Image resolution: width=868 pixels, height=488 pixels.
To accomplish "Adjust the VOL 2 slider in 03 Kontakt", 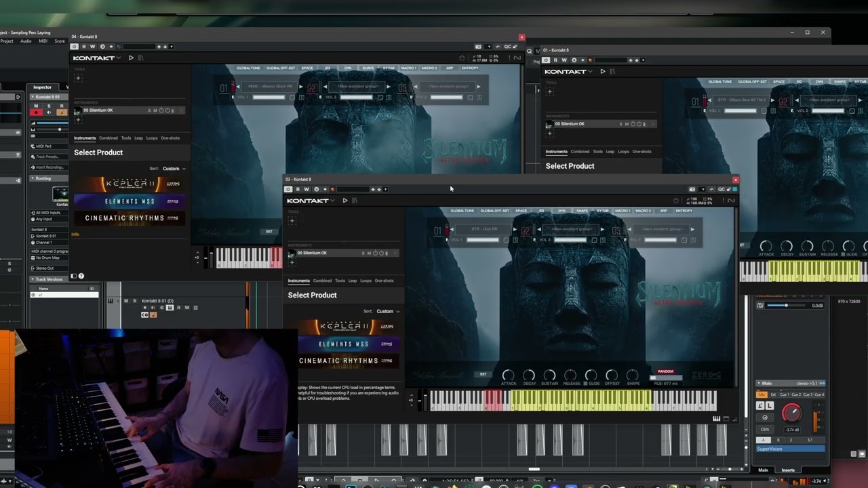I will point(570,239).
